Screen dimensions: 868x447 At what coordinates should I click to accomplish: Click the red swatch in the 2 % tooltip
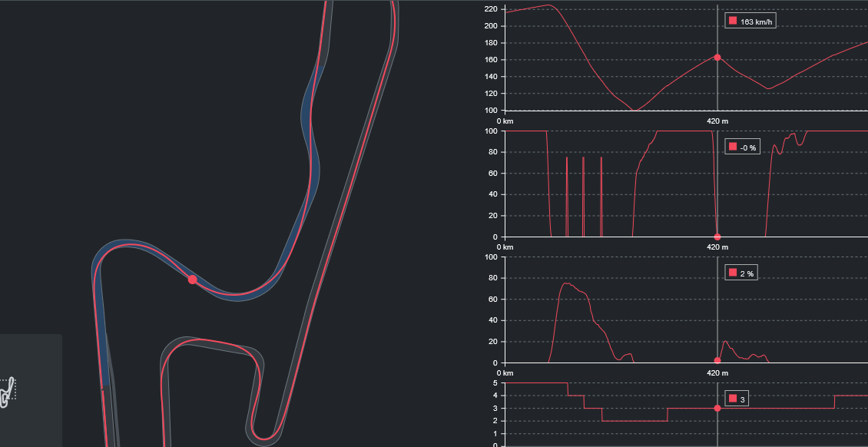[x=733, y=273]
